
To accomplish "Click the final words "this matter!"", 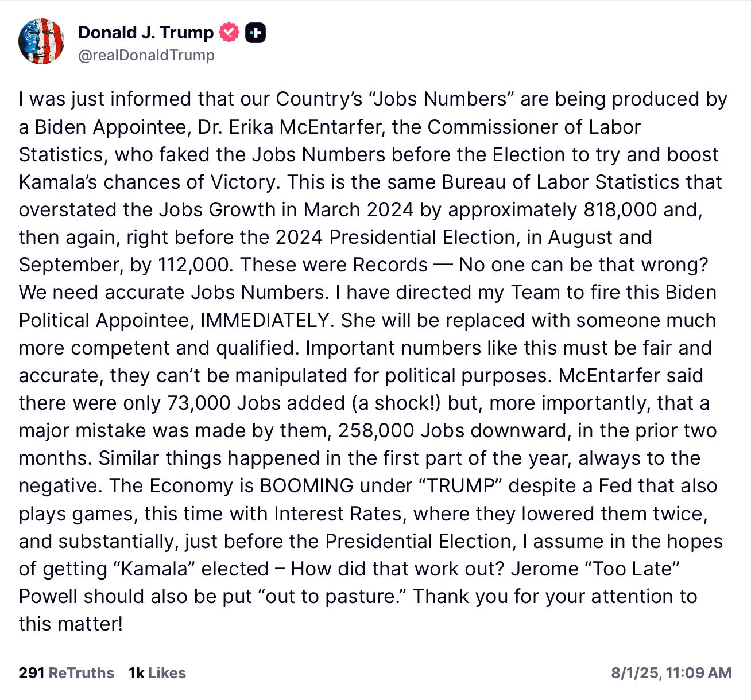I will (71, 624).
